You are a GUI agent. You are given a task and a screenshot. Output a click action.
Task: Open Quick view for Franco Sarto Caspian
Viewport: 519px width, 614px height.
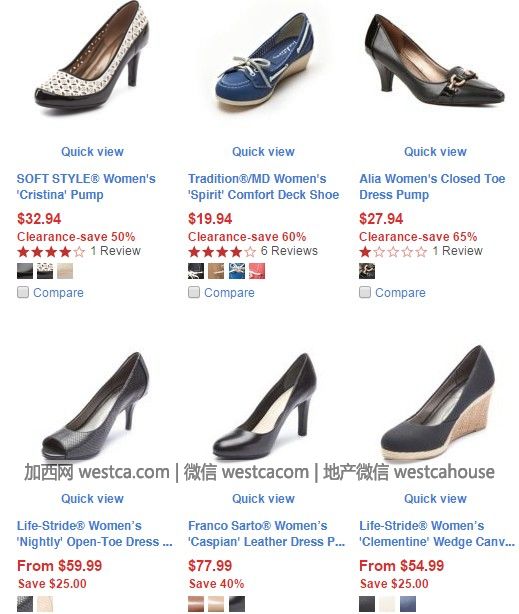(263, 498)
